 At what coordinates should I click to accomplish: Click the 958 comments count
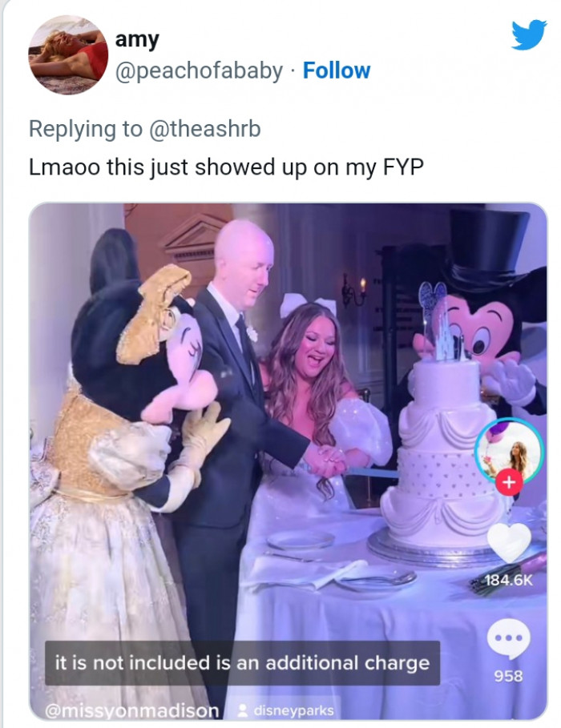(x=508, y=676)
